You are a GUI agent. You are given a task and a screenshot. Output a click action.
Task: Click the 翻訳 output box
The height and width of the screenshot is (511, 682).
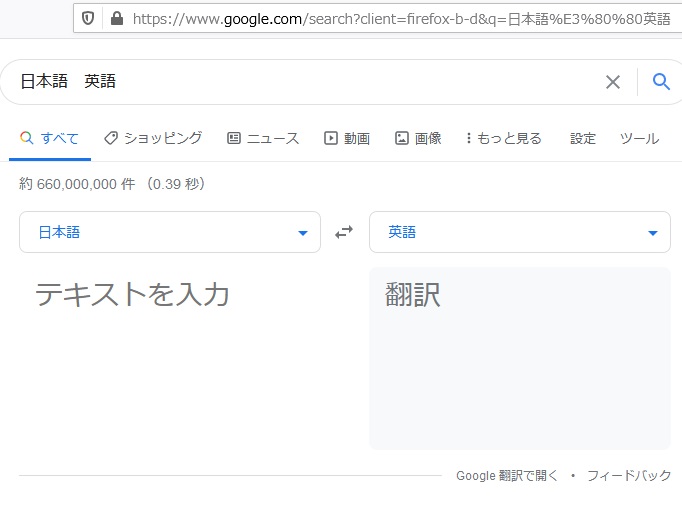(520, 358)
